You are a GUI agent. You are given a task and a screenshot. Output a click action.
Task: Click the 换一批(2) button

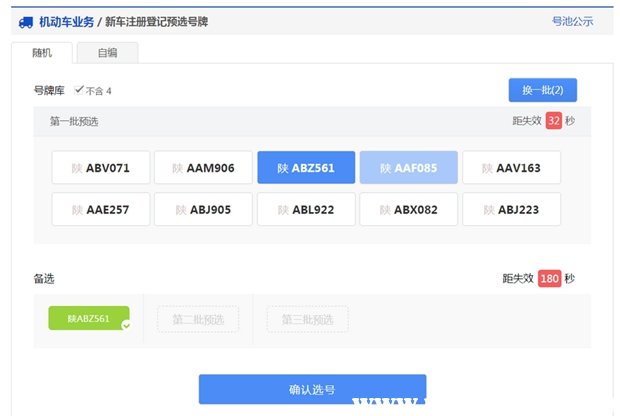pyautogui.click(x=542, y=90)
